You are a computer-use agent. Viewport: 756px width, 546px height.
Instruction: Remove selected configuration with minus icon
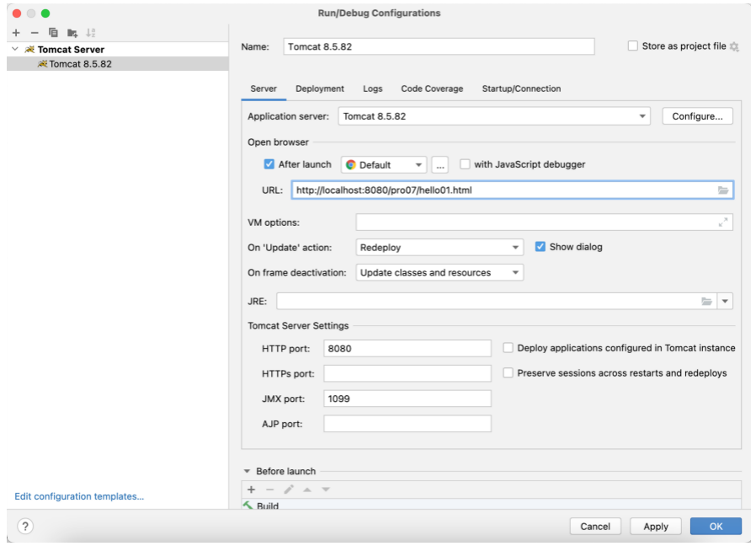tap(35, 33)
